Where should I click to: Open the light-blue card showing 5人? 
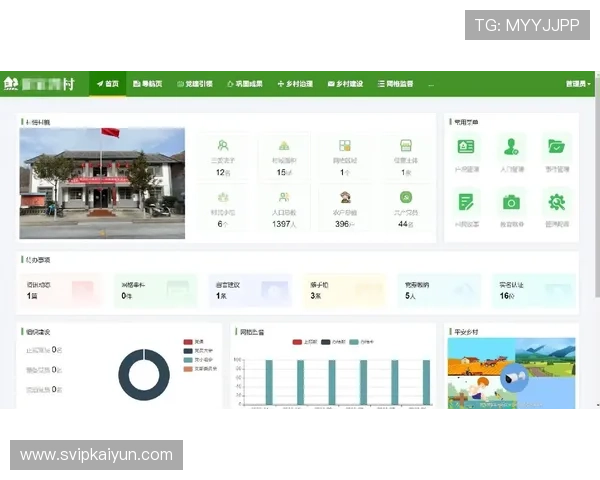[x=439, y=291]
